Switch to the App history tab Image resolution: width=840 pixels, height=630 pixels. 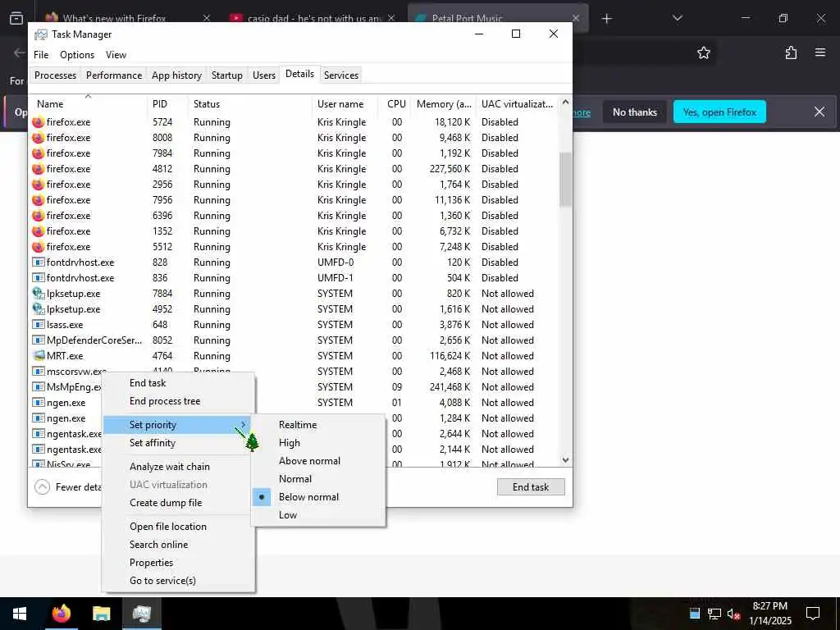176,75
